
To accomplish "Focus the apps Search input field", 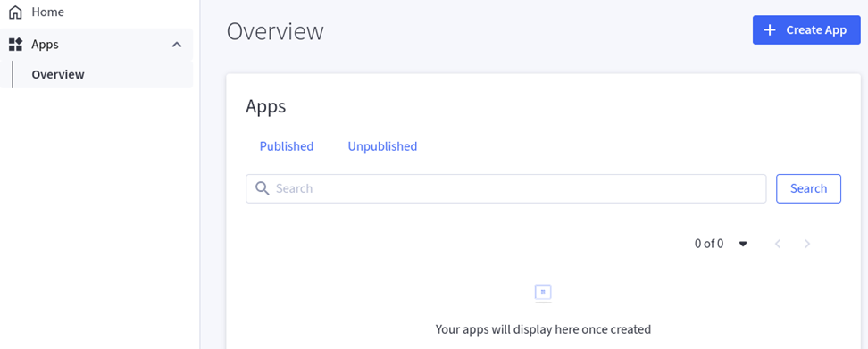I will pos(506,188).
